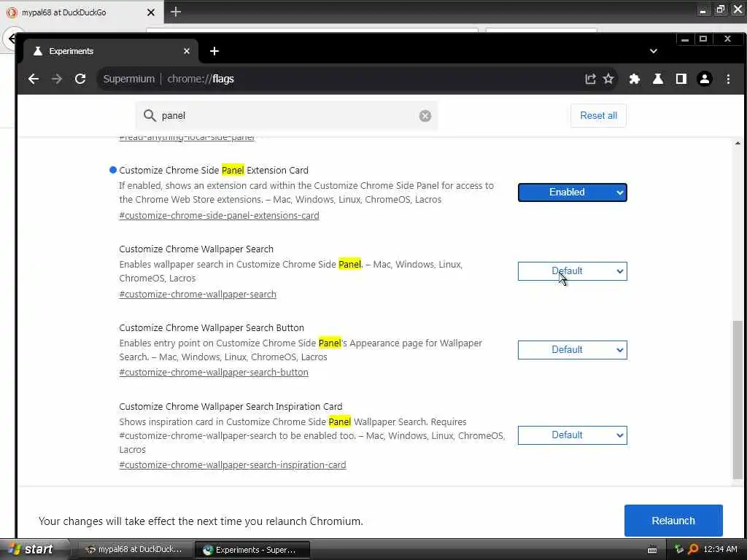Click the flags page vertical scrollbar thumb
Viewport: 747px width, 560px height.
(738, 400)
